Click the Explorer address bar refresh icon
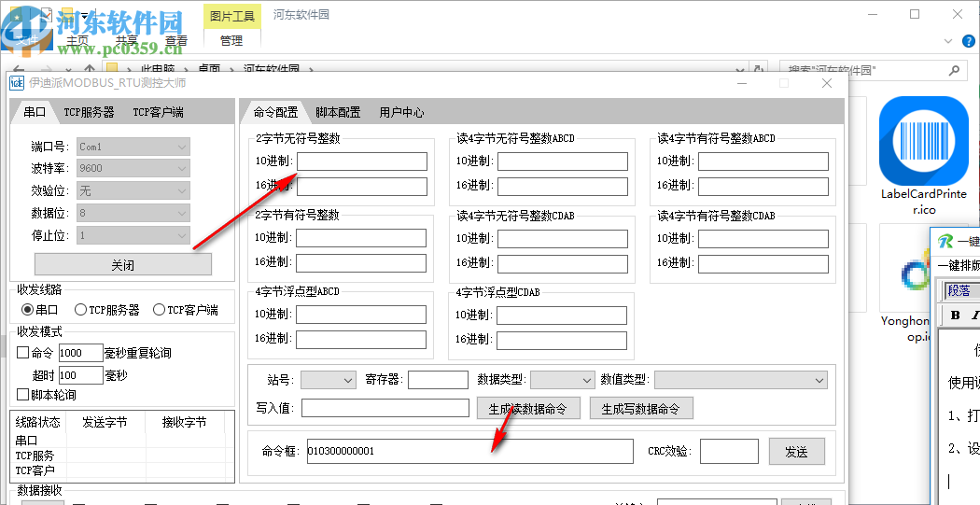The width and height of the screenshot is (980, 505). pos(759,70)
